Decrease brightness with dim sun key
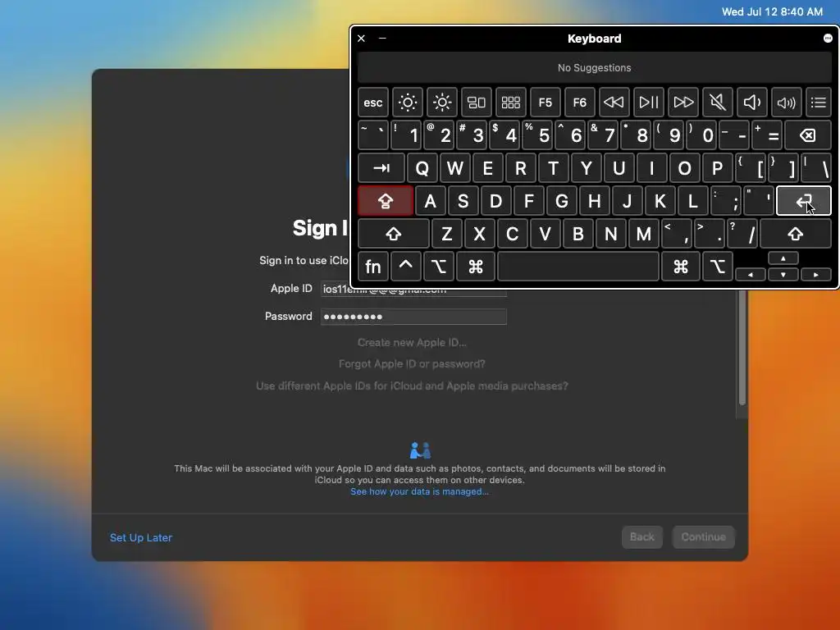The width and height of the screenshot is (840, 630). click(x=407, y=103)
